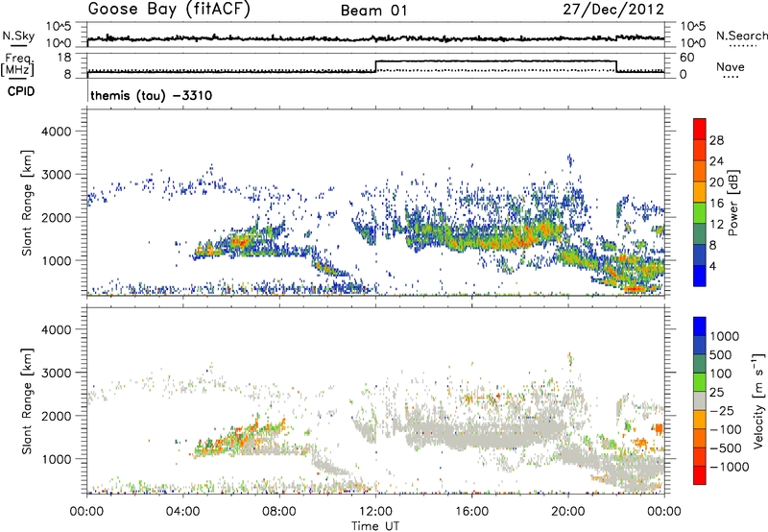Click the '4' label on the power colorbar

pyautogui.click(x=712, y=267)
